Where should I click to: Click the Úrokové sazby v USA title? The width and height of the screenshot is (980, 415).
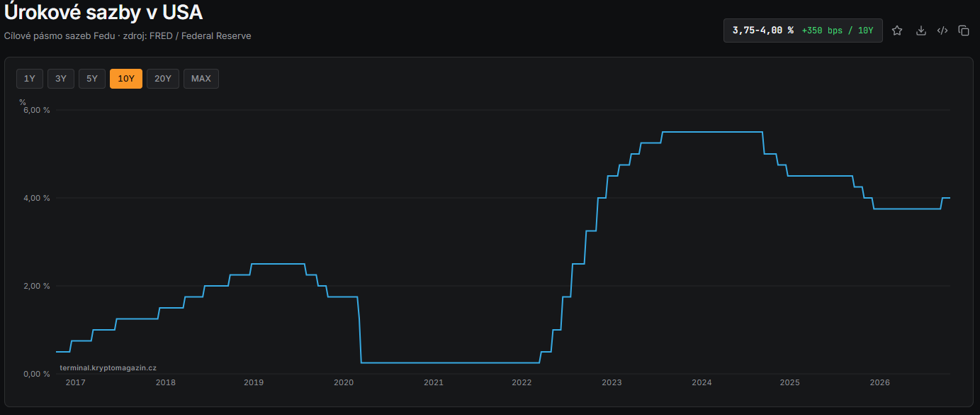coord(103,12)
